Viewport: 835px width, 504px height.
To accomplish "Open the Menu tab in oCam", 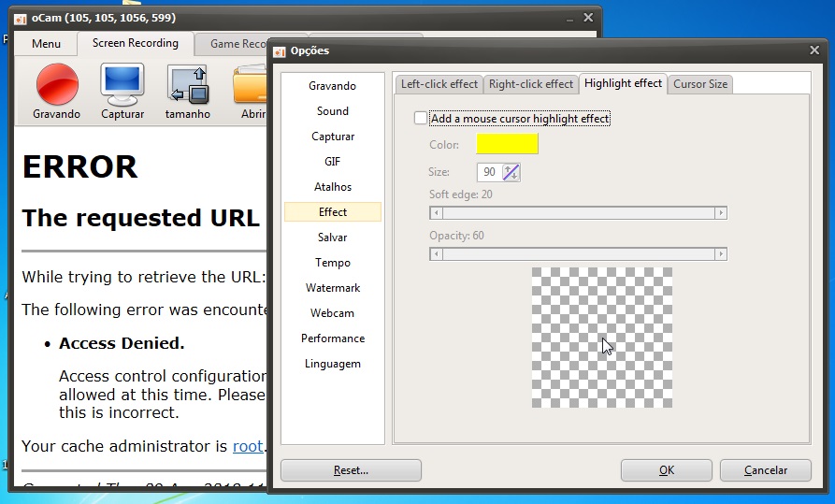I will [x=46, y=44].
